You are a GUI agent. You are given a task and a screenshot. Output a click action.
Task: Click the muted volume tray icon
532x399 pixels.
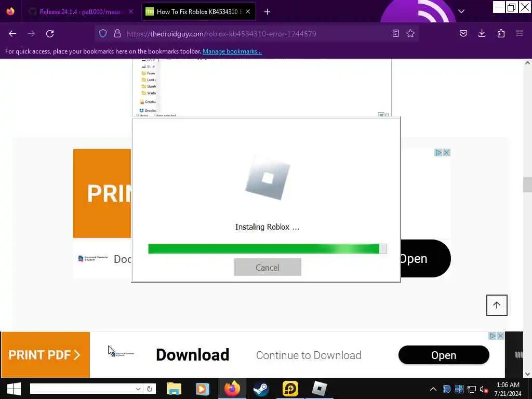click(484, 390)
